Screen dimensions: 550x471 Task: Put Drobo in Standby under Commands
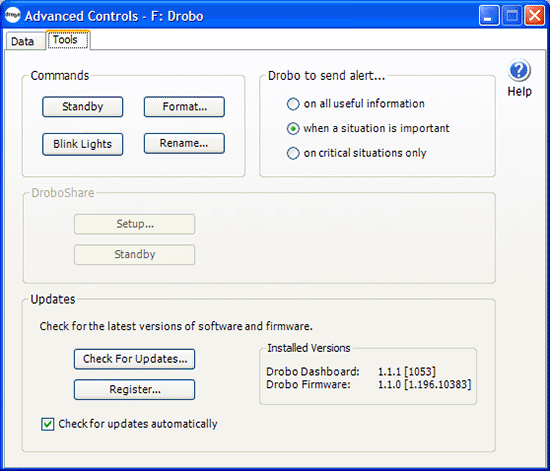pos(82,107)
